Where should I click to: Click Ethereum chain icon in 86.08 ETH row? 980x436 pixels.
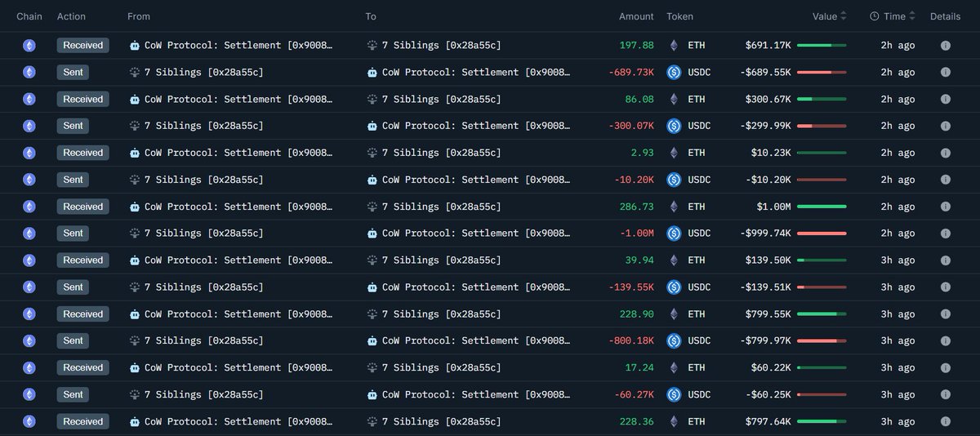coord(29,100)
